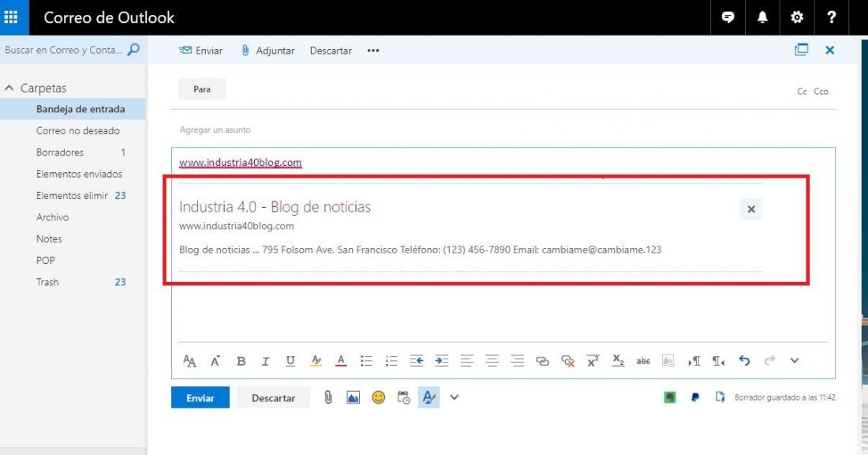Pop out the message into a new window
Image resolution: width=868 pixels, height=455 pixels.
coord(801,50)
